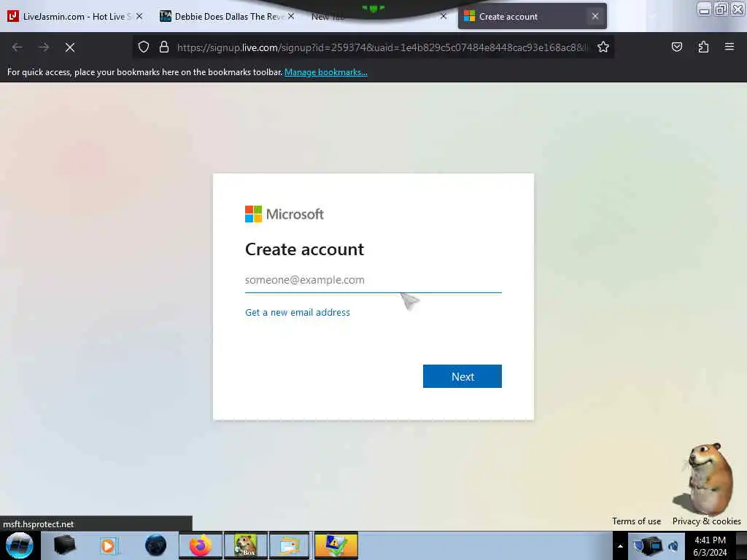Click the network computers tray icon
The height and width of the screenshot is (560, 747).
click(649, 545)
